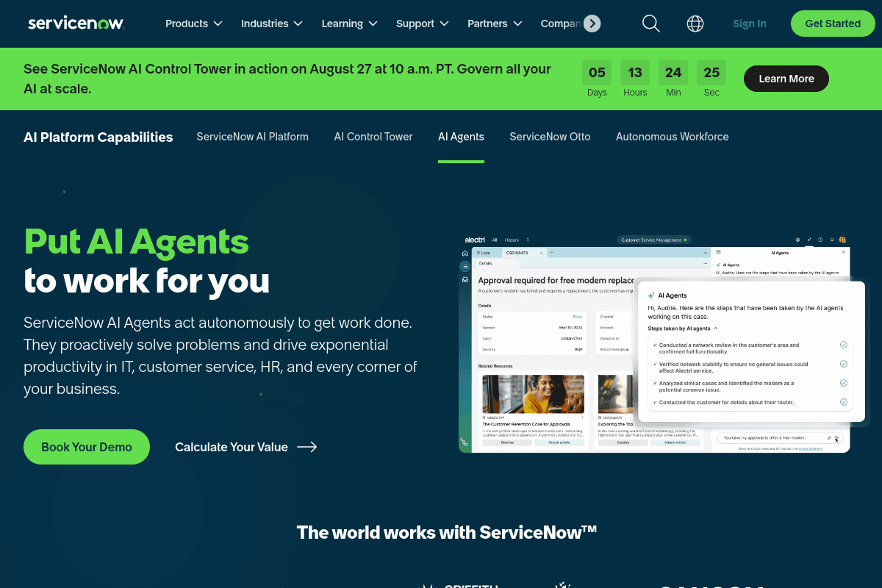Image resolution: width=882 pixels, height=588 pixels.
Task: Close the AI Agents side panel
Action: [x=843, y=252]
